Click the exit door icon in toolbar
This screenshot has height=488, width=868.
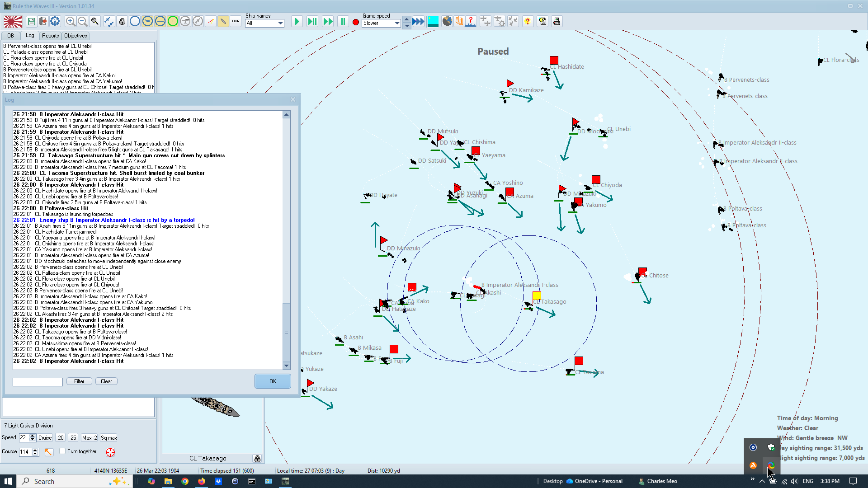(x=43, y=21)
